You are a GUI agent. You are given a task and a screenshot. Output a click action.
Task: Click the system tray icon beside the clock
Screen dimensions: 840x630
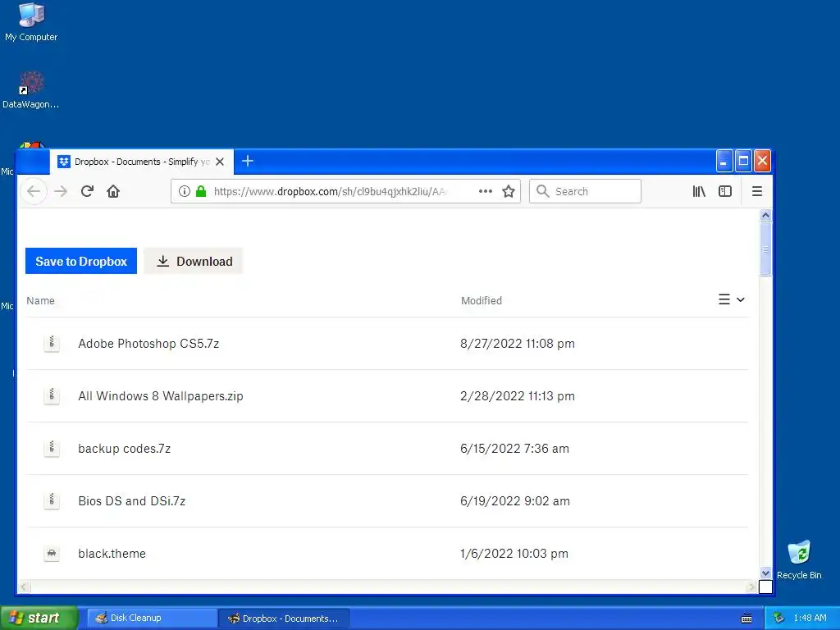pyautogui.click(x=779, y=618)
